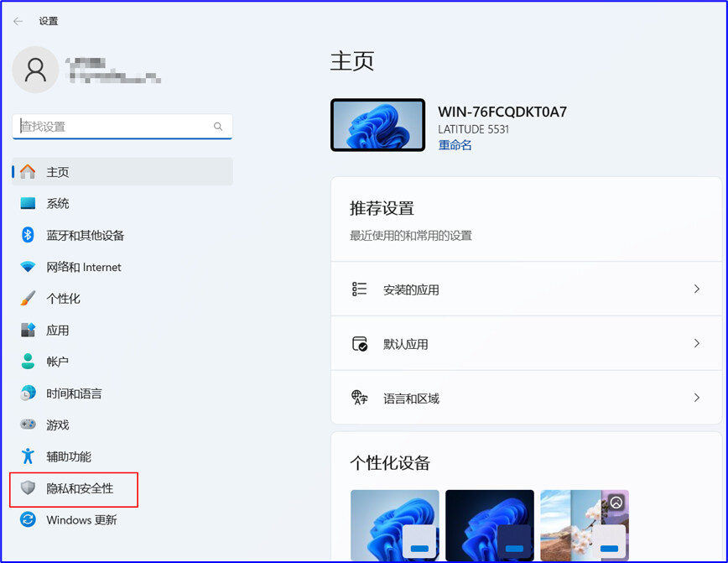Click the gamepad icon for 游戏

click(28, 425)
